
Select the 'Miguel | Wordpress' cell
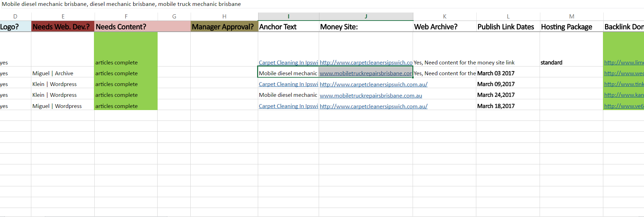(x=57, y=106)
